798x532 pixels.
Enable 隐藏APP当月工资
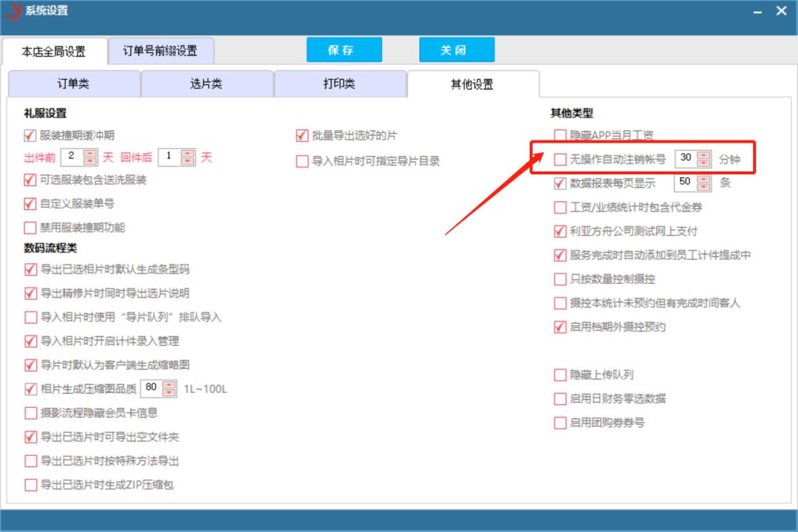(x=560, y=134)
